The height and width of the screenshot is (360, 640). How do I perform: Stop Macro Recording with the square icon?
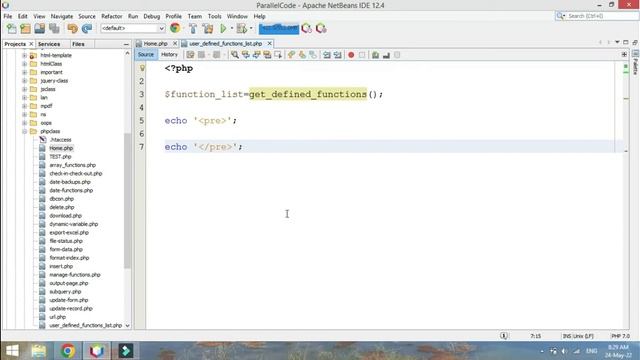[x=362, y=55]
